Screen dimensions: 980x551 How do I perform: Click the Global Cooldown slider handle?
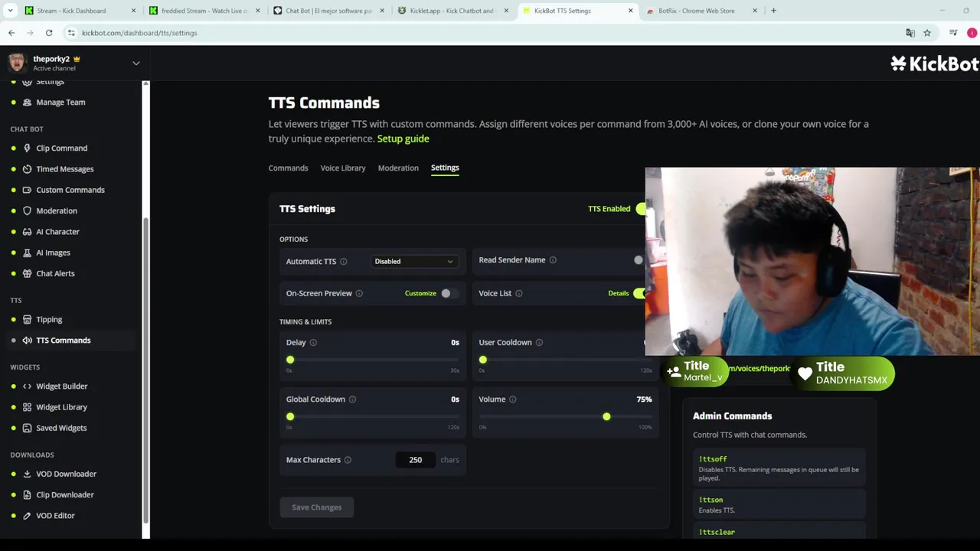tap(290, 416)
